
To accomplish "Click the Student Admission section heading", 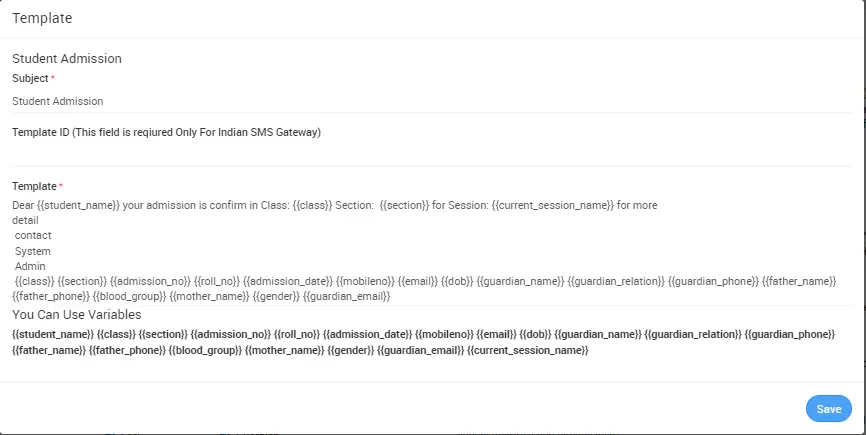I will tap(67, 59).
